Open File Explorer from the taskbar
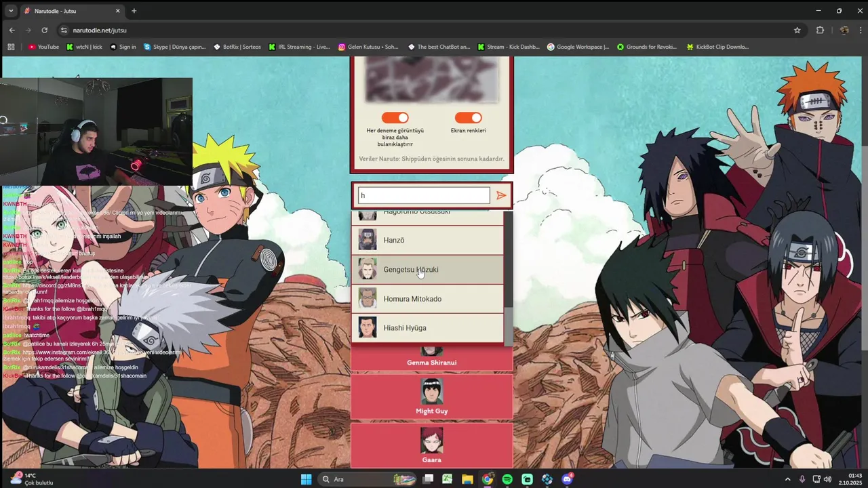868x488 pixels. click(x=467, y=479)
